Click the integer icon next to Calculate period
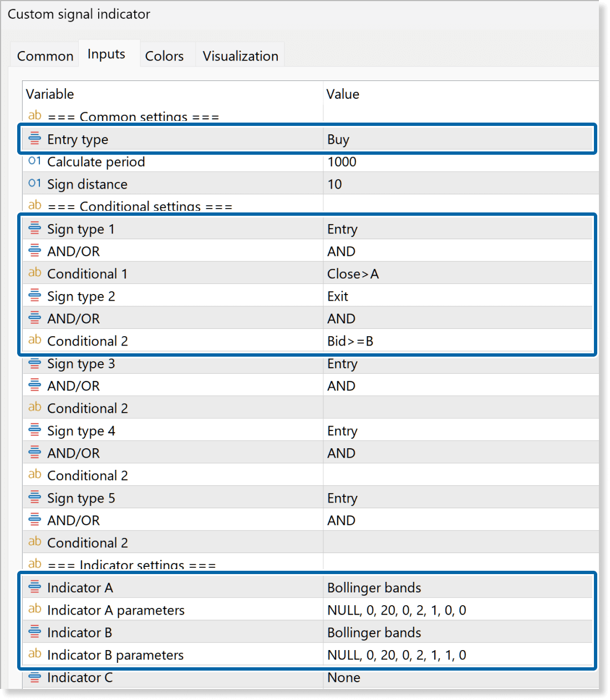 [x=34, y=161]
